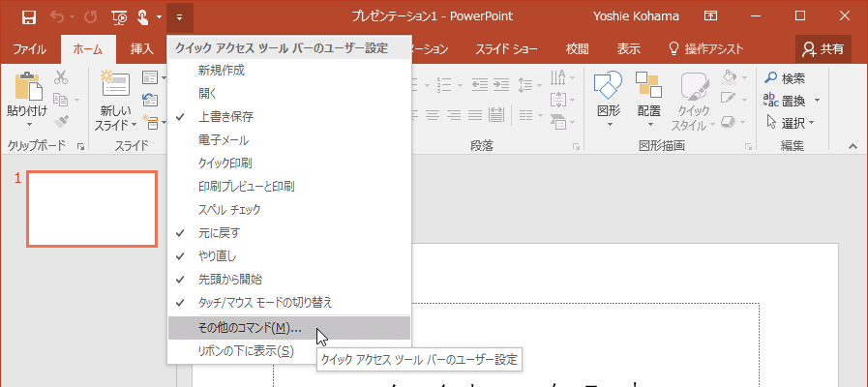Click the increase indent icon
Viewport: 868px width, 387px height.
click(500, 84)
